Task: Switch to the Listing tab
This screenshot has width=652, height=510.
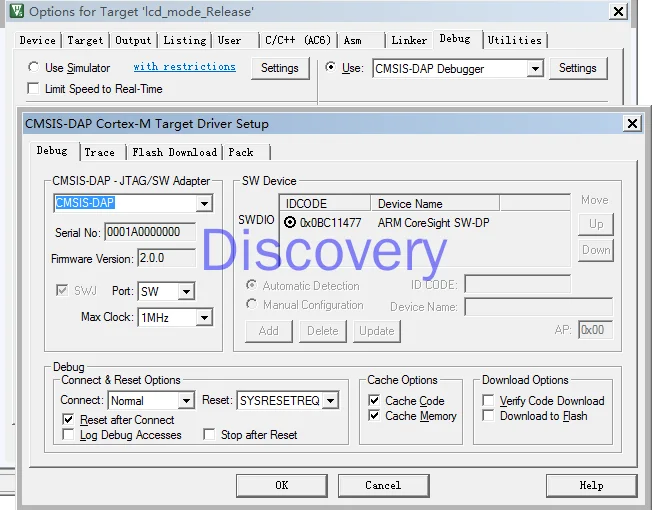Action: [x=185, y=40]
